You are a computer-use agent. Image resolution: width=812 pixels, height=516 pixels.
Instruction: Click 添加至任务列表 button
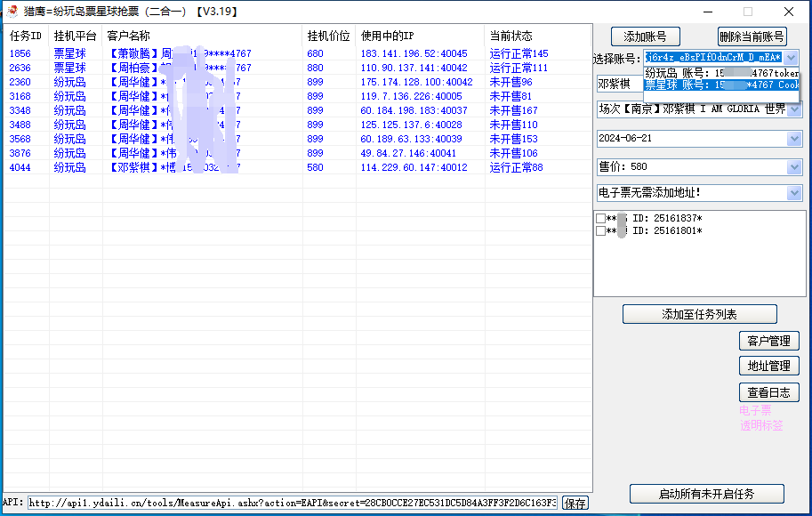click(700, 314)
